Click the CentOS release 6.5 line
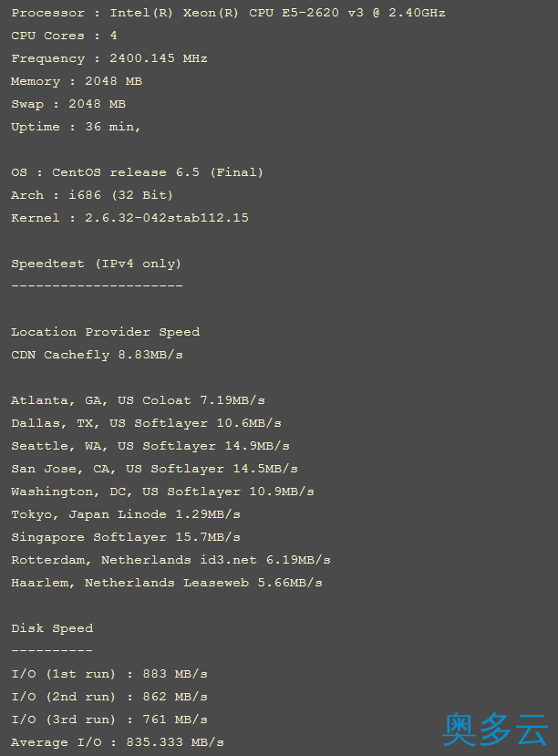558x756 pixels. (138, 172)
